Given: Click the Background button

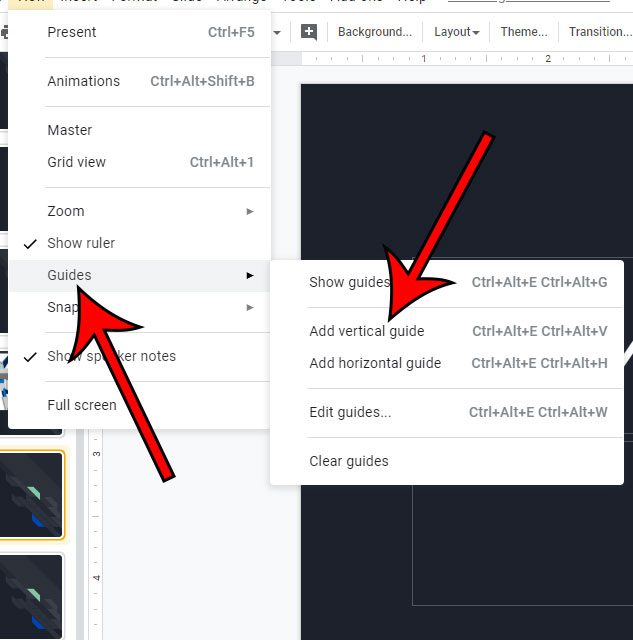Looking at the screenshot, I should (374, 32).
